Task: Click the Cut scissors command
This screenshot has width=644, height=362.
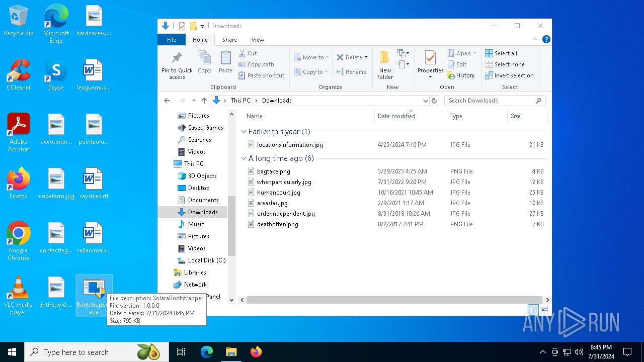Action: [248, 53]
